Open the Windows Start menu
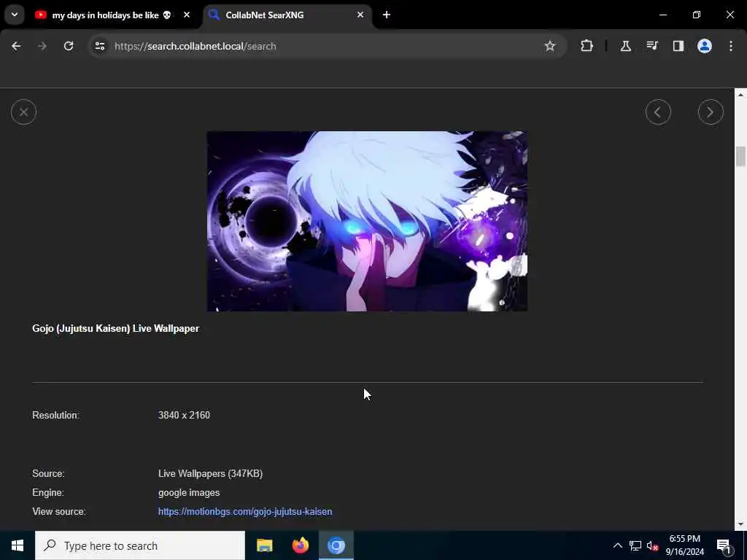The width and height of the screenshot is (747, 560). pyautogui.click(x=18, y=545)
